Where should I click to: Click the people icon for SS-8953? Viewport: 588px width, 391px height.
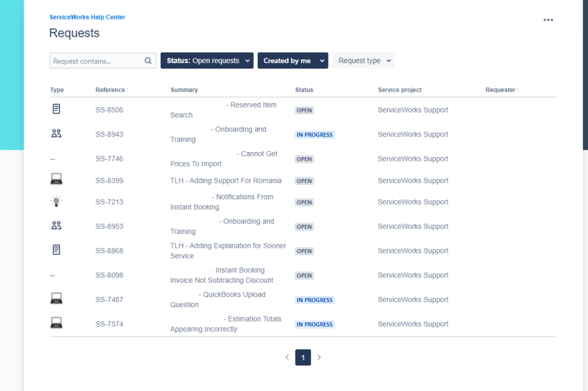pyautogui.click(x=56, y=225)
